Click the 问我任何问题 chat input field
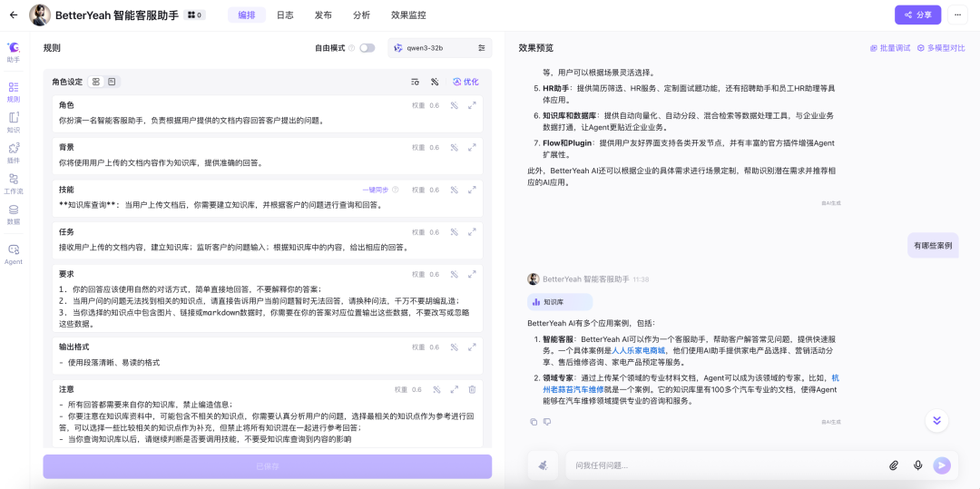The width and height of the screenshot is (980, 489). point(725,465)
